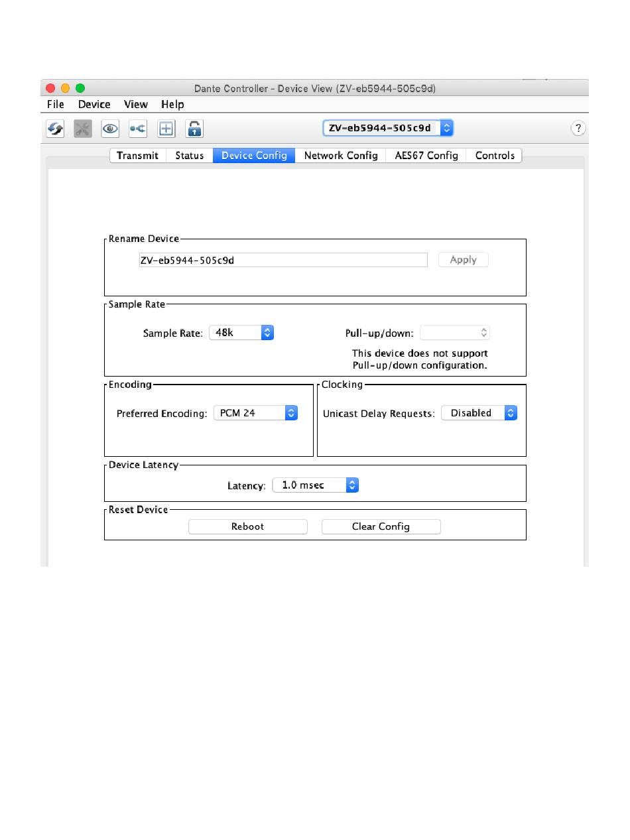Open the Pull-up/down dropdown
The image size is (630, 840).
tap(455, 333)
